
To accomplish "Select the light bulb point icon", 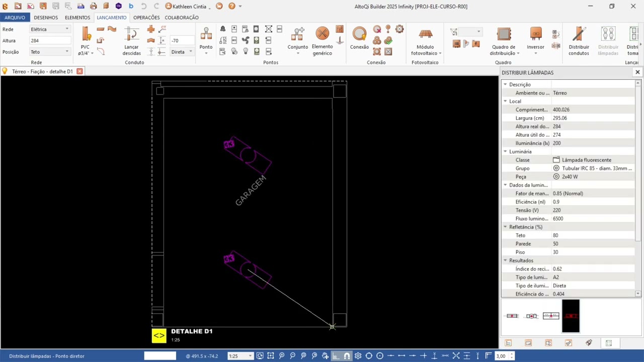I will point(246,51).
